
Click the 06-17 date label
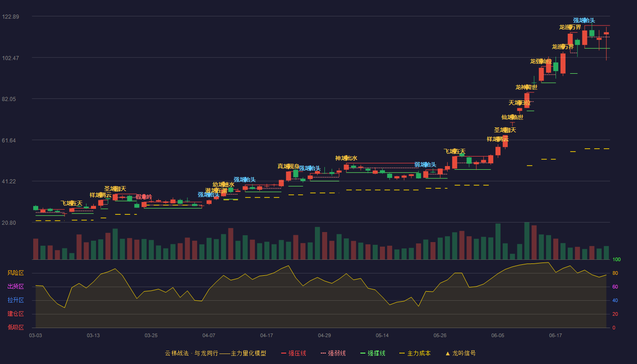pos(556,335)
